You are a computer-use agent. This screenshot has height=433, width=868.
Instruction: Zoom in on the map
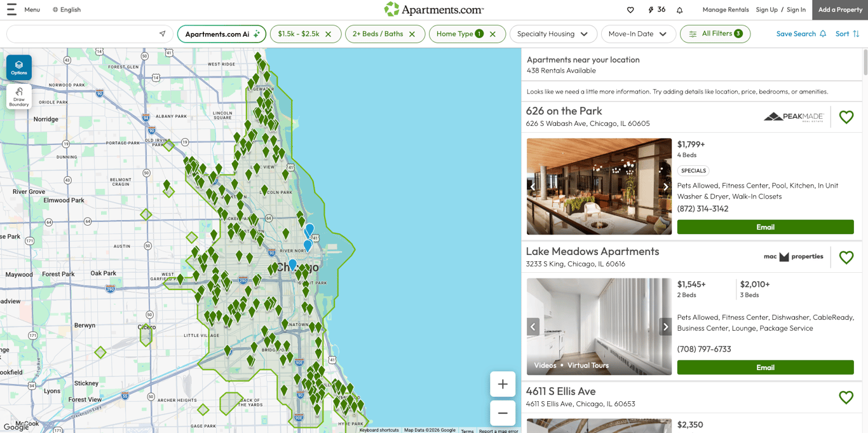click(x=503, y=384)
